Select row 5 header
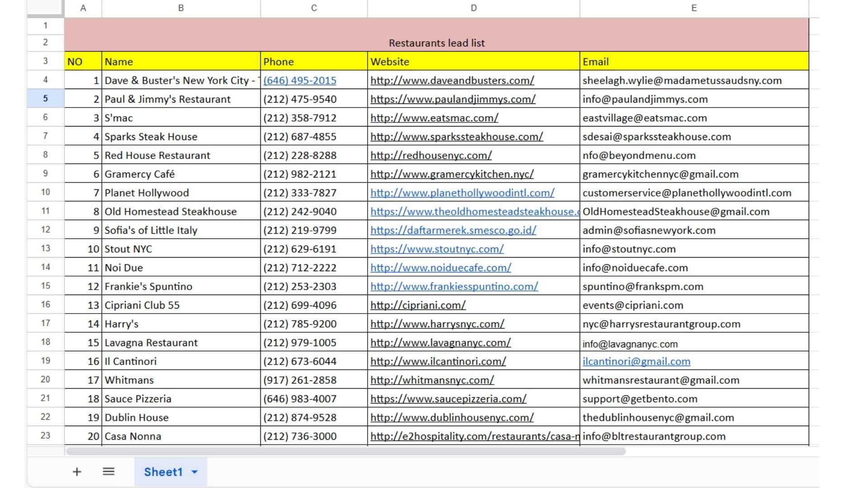 (x=45, y=99)
